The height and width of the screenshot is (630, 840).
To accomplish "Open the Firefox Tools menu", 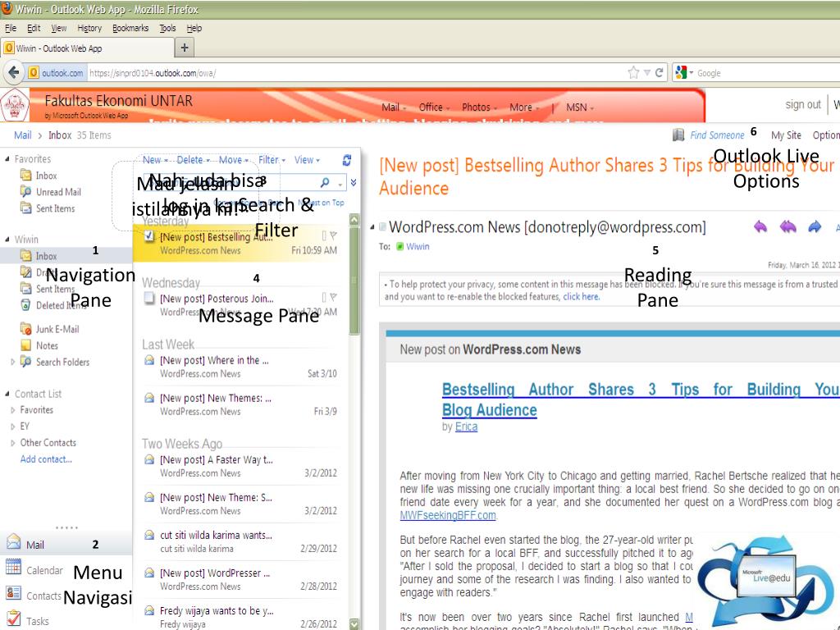I will click(x=167, y=28).
